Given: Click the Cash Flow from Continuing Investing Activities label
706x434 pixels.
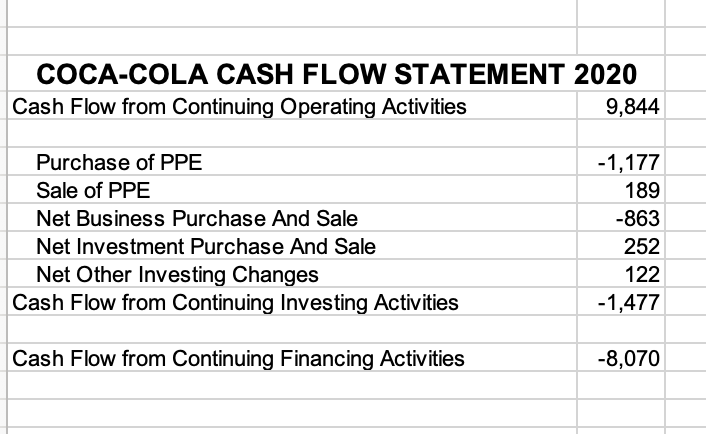Looking at the screenshot, I should coord(235,302).
